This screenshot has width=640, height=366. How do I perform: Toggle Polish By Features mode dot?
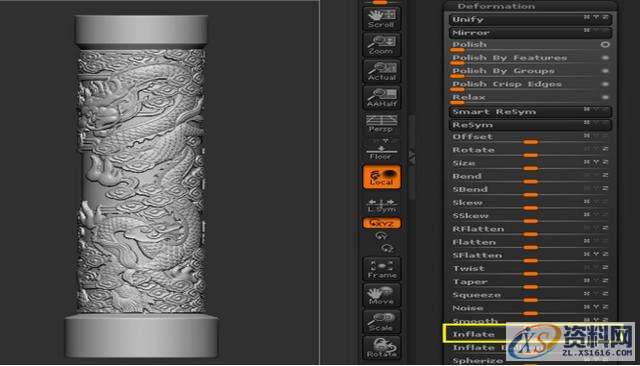click(x=605, y=58)
